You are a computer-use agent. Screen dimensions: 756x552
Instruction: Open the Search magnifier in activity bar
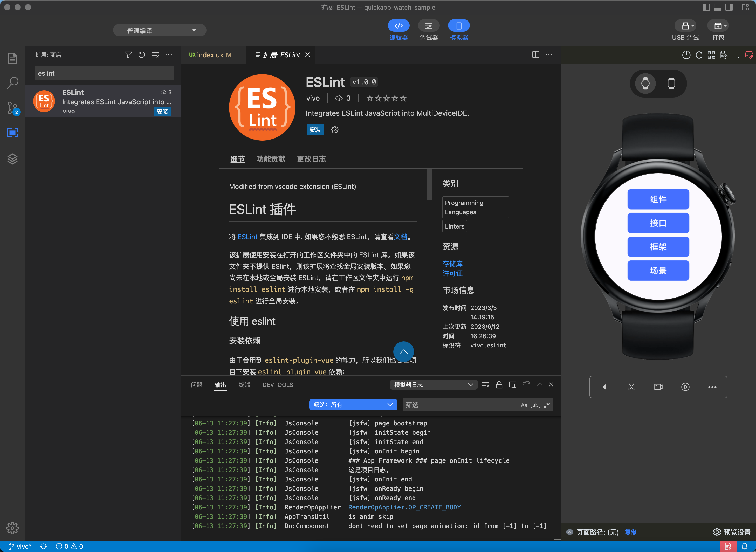[x=12, y=82]
